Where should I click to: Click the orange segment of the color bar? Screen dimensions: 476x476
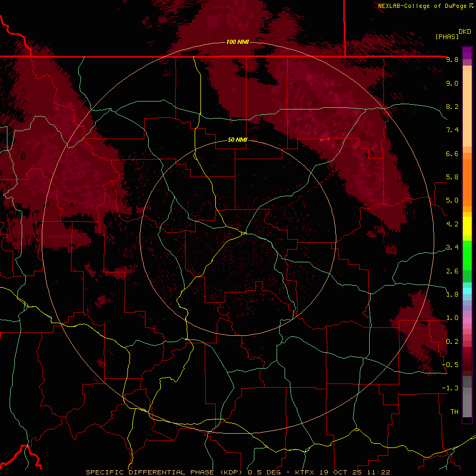(467, 182)
